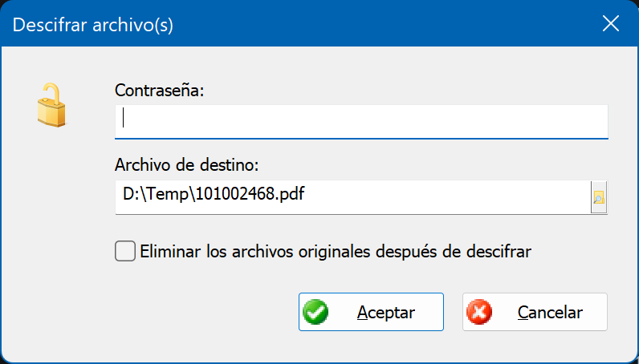Screen dimensions: 639x364
Task: Click the empty right end of destination field
Action: click(448, 197)
